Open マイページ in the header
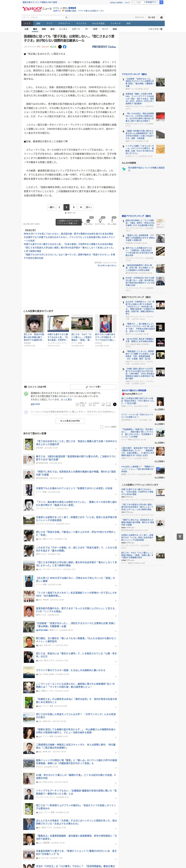The width and height of the screenshot is (186, 868). [139, 17]
